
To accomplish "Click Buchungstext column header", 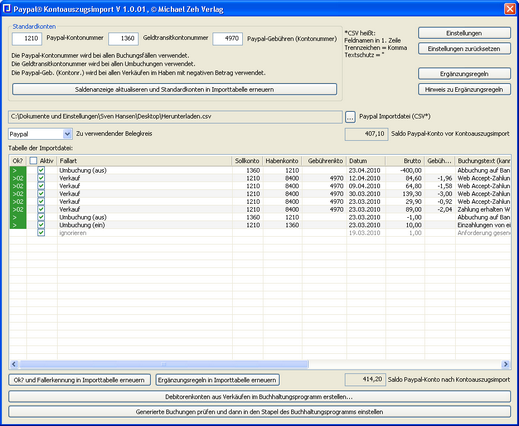I will coord(483,161).
